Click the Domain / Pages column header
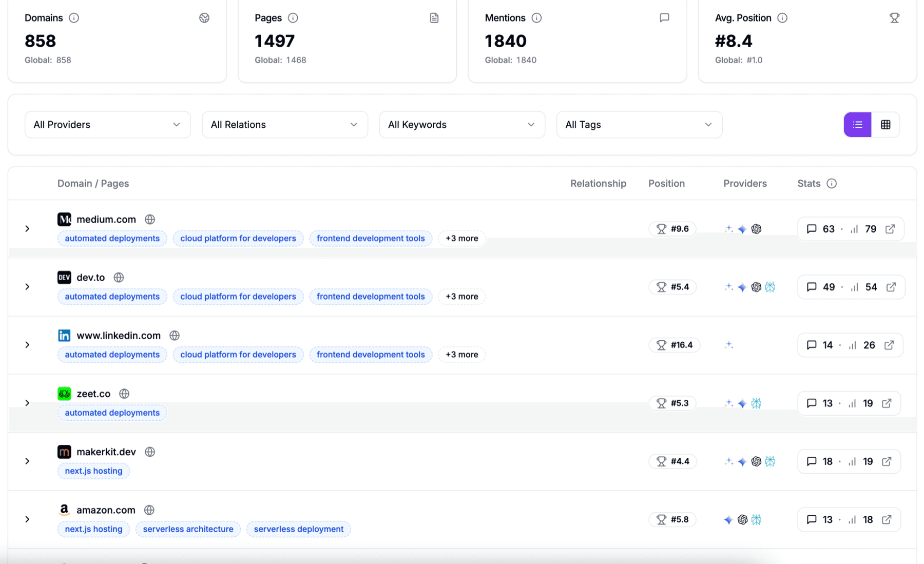Image resolution: width=924 pixels, height=564 pixels. coord(93,184)
